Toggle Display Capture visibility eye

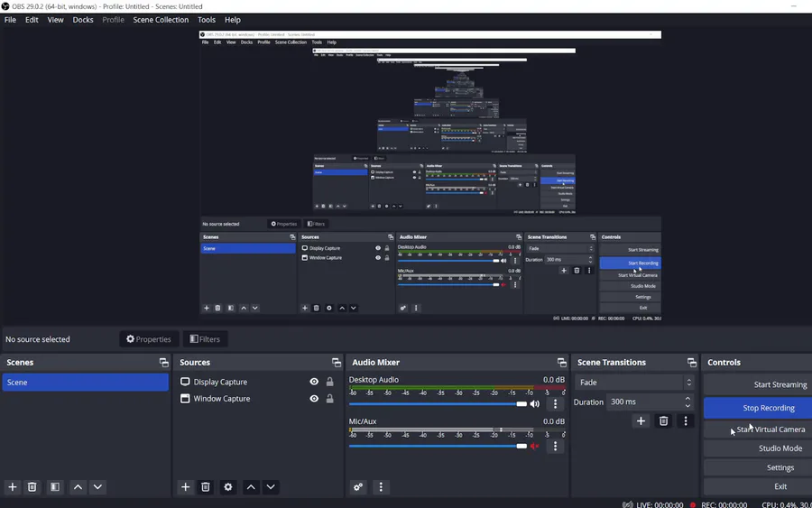point(314,382)
